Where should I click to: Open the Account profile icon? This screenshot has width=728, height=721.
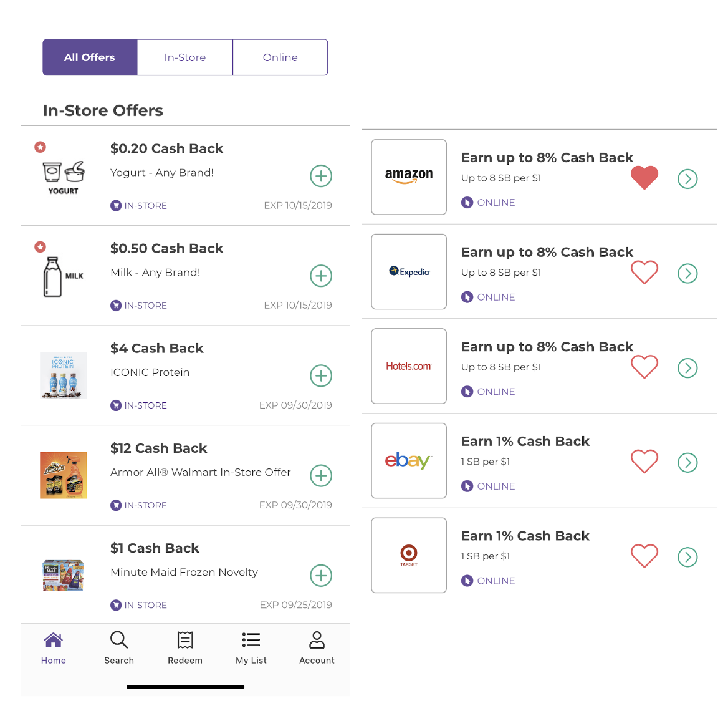[317, 640]
